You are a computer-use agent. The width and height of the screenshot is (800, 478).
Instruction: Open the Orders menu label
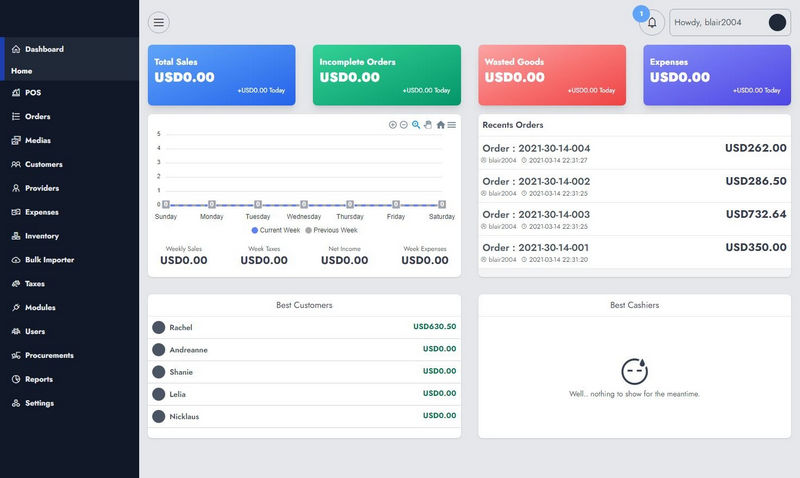(38, 116)
